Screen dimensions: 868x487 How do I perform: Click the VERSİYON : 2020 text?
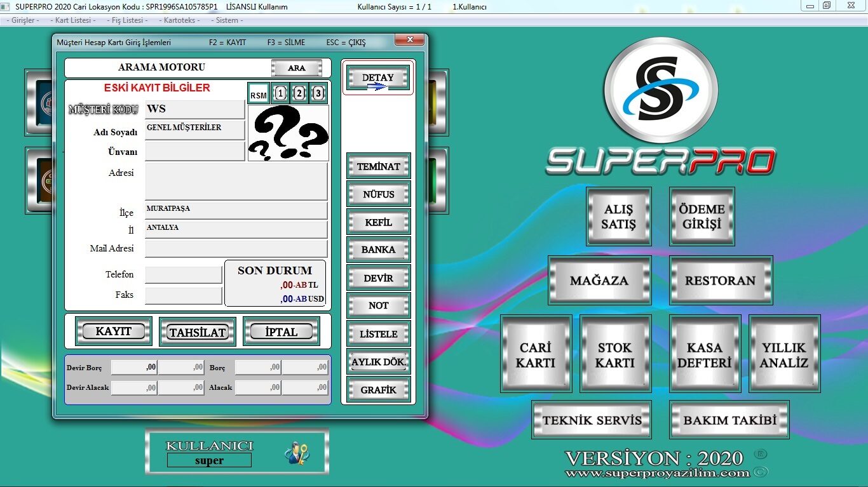point(654,458)
